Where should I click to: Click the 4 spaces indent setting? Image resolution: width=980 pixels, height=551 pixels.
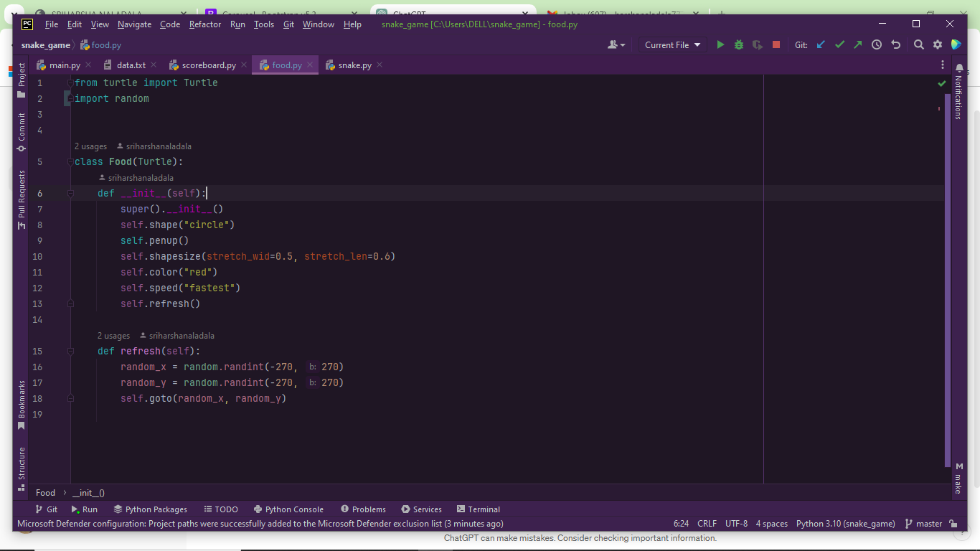tap(771, 524)
